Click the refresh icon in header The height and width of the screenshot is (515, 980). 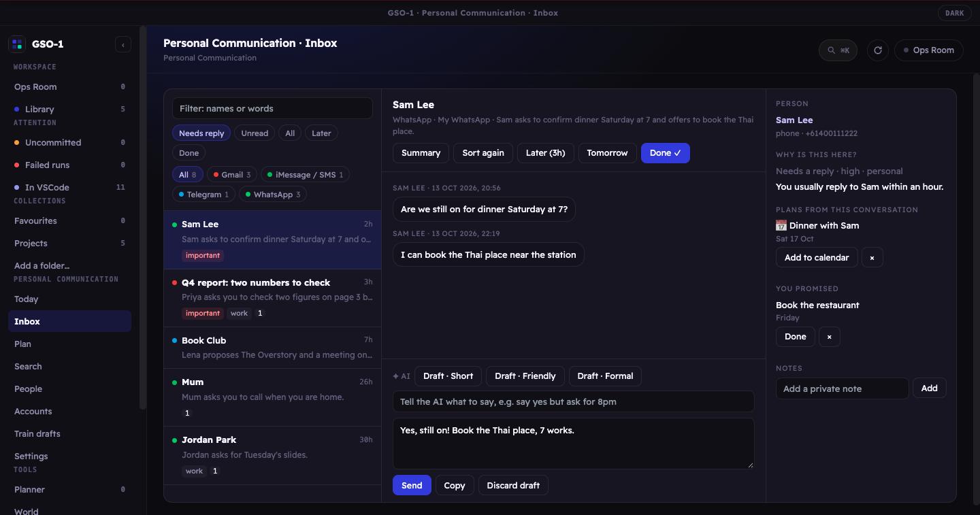[878, 50]
